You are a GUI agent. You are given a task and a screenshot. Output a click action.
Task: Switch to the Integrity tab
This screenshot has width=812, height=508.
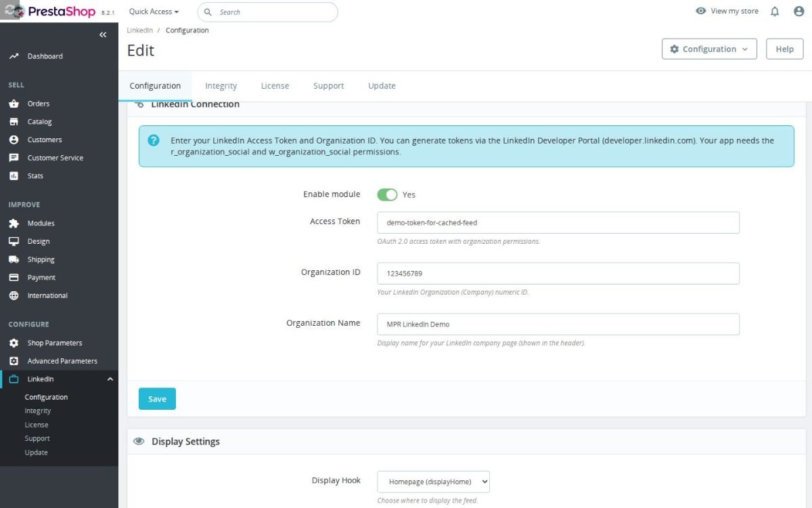pos(221,86)
